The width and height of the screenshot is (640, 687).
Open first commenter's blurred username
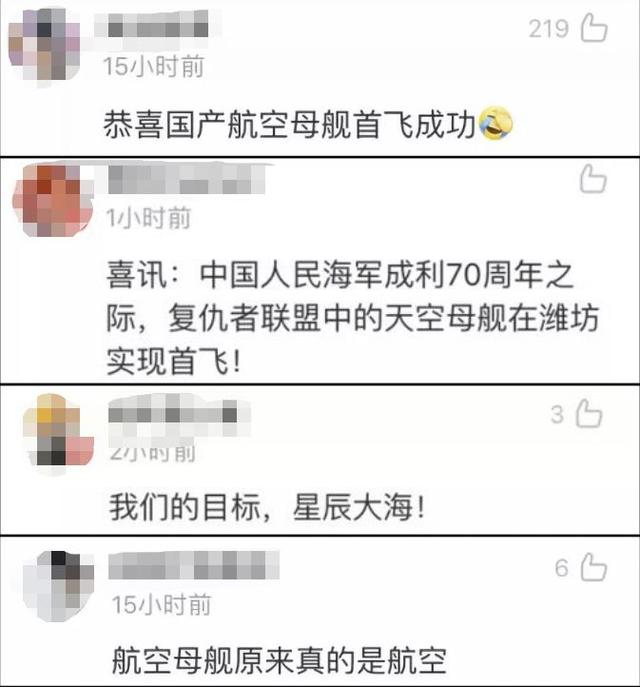pyautogui.click(x=158, y=26)
